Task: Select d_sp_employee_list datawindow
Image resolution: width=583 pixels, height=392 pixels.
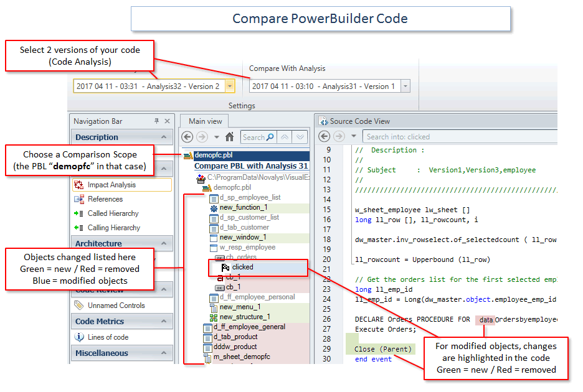Action: 250,197
